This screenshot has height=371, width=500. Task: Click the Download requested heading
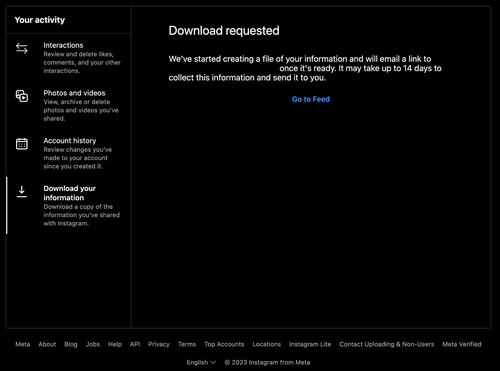(224, 31)
